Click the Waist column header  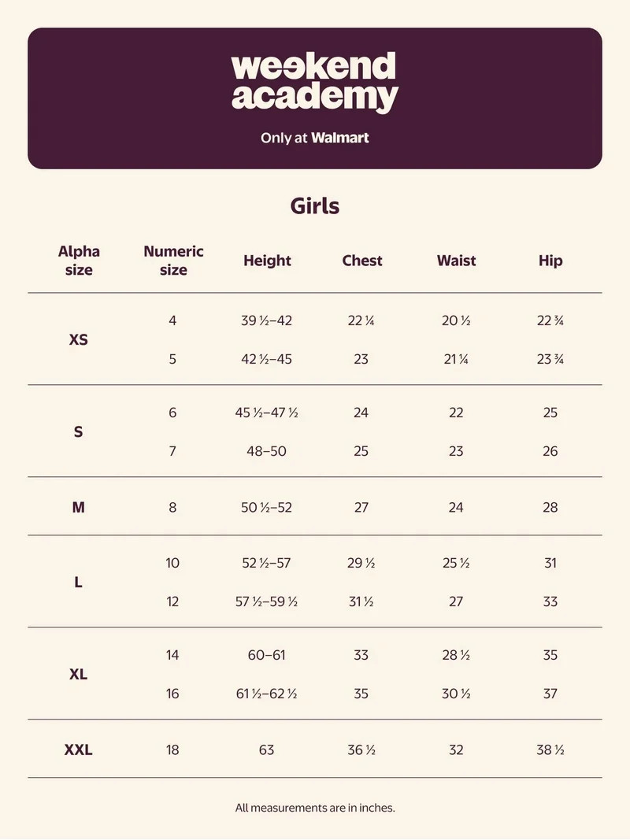(x=457, y=261)
